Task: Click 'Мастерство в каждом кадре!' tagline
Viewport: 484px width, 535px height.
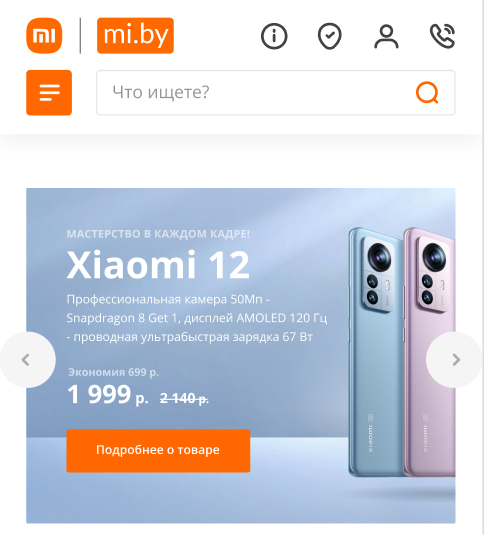Action: [158, 234]
